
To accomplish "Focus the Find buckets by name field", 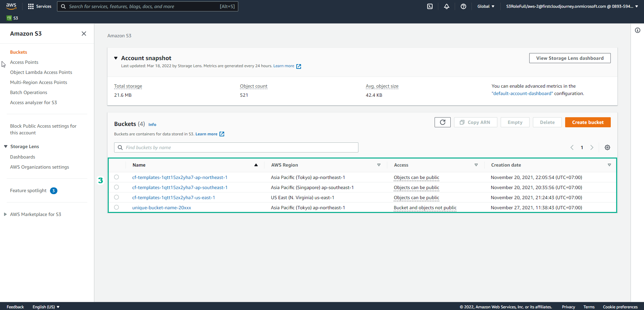I will tap(236, 147).
